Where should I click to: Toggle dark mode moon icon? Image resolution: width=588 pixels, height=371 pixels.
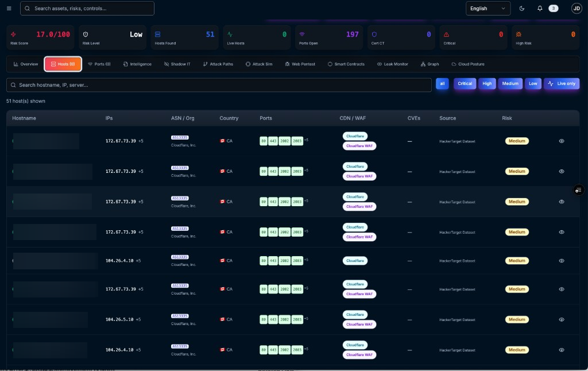[x=521, y=8]
